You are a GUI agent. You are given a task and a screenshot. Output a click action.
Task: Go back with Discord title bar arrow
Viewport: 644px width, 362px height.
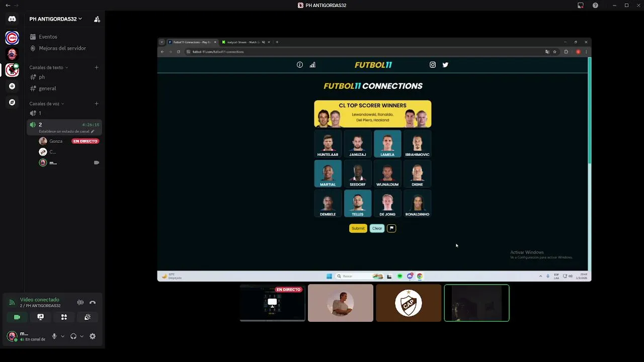coord(8,6)
